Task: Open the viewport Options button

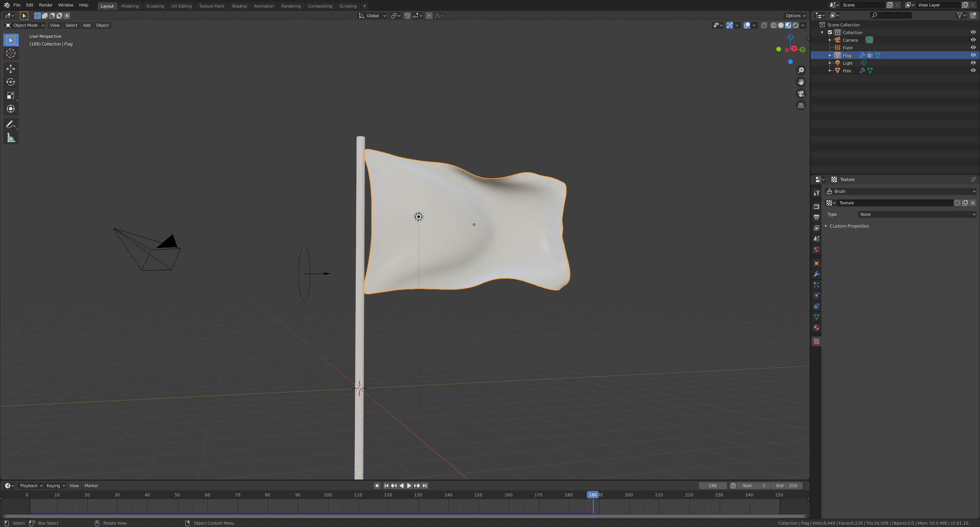Action: [x=795, y=16]
